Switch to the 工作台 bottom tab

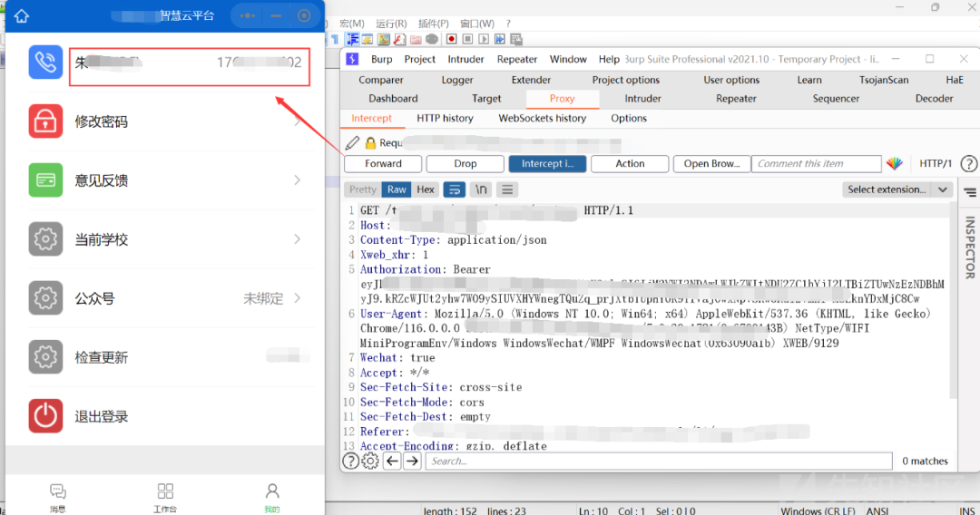coord(165,498)
